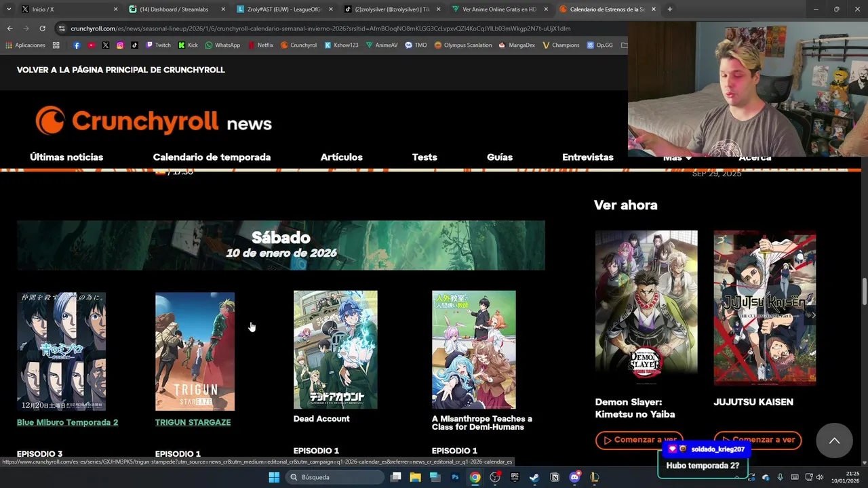868x488 pixels.
Task: Open the Twitch bookmark
Action: [159, 45]
